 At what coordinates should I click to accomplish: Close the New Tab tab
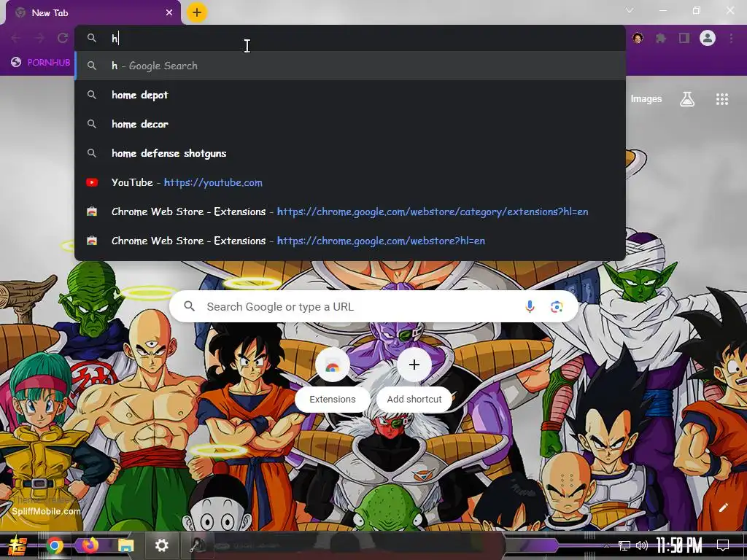tap(169, 13)
